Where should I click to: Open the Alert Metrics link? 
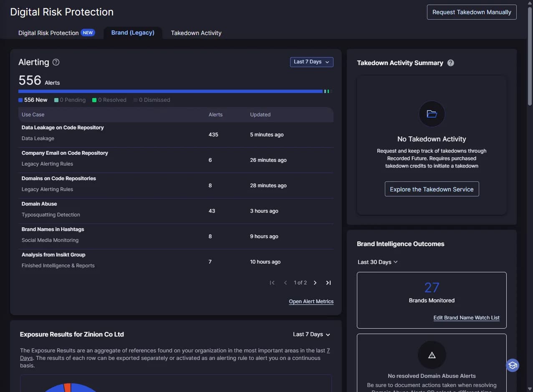point(311,302)
